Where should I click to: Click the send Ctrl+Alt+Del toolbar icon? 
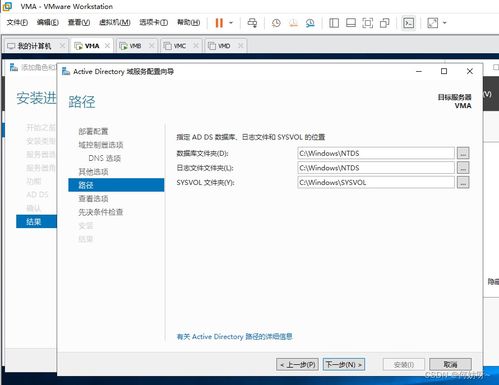pyautogui.click(x=252, y=23)
